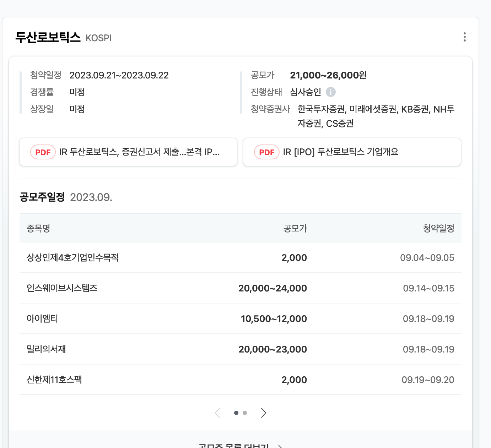This screenshot has width=491, height=448.
Task: Click the 두산로보틱스 title
Action: 48,37
